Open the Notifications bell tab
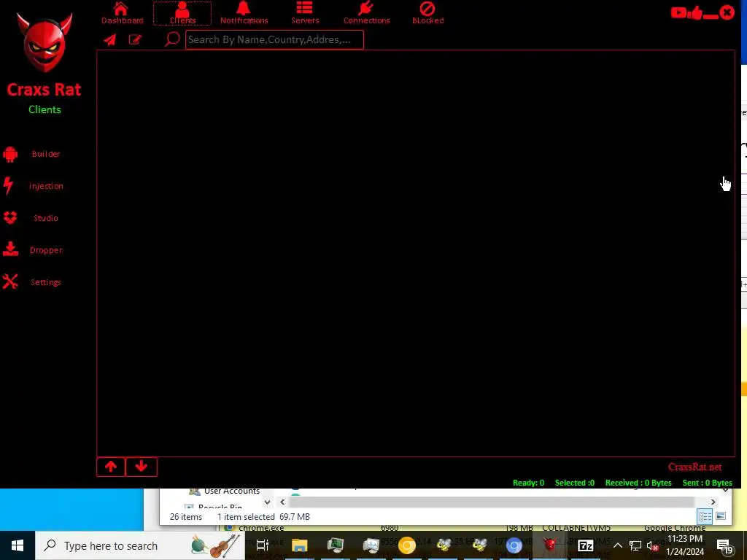 point(244,13)
